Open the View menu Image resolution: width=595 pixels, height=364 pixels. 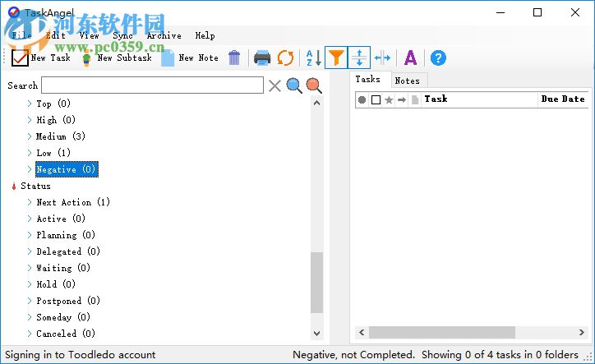pos(90,35)
